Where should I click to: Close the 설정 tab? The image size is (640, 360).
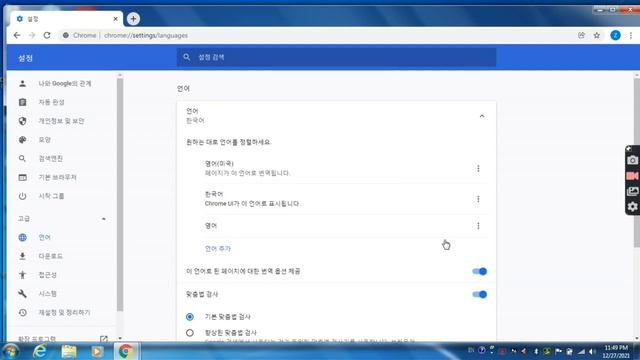click(x=116, y=19)
